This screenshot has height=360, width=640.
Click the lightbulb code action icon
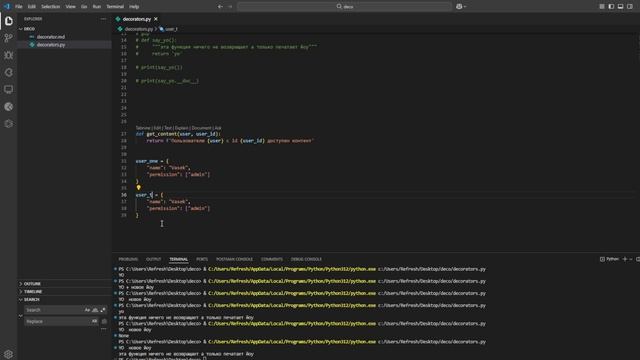tap(138, 188)
